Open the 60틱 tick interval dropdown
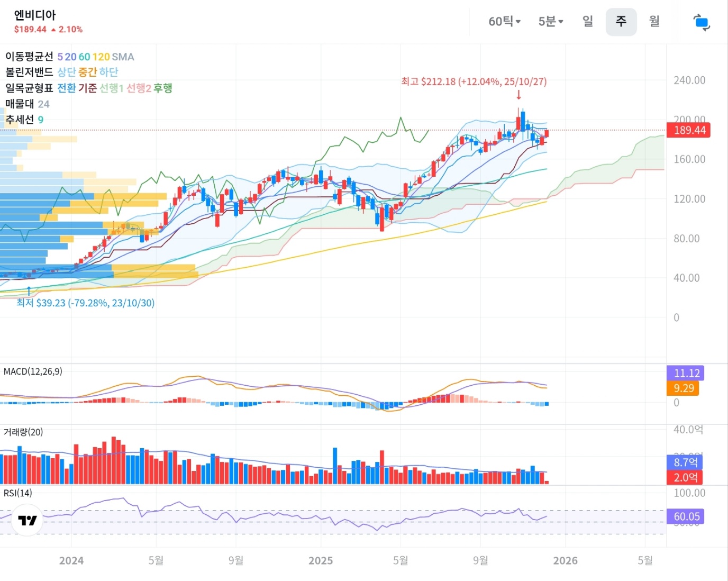 (504, 22)
